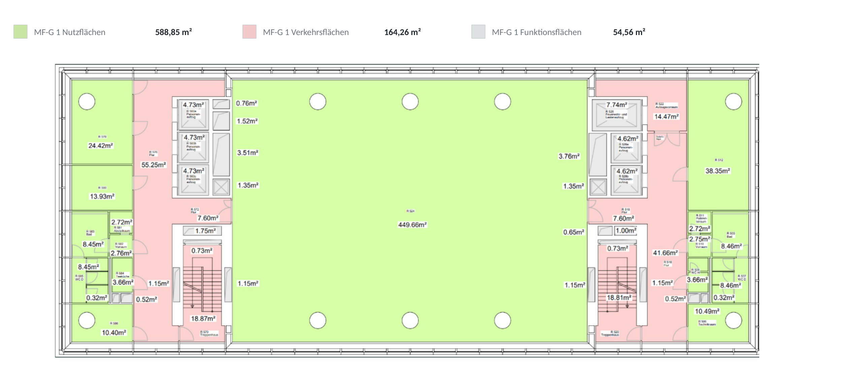This screenshot has height=386, width=868.
Task: Click the '1.00m²' shaft label above right stairs
Action: tap(626, 231)
